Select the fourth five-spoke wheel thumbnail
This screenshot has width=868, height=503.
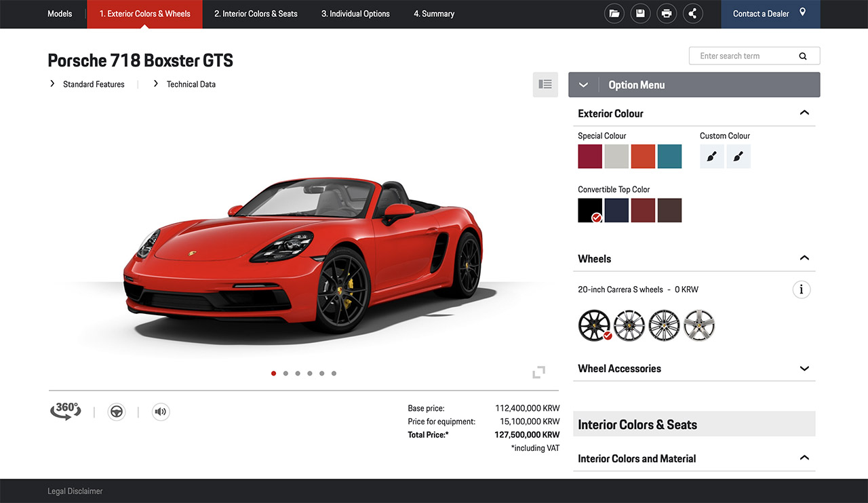(x=699, y=325)
